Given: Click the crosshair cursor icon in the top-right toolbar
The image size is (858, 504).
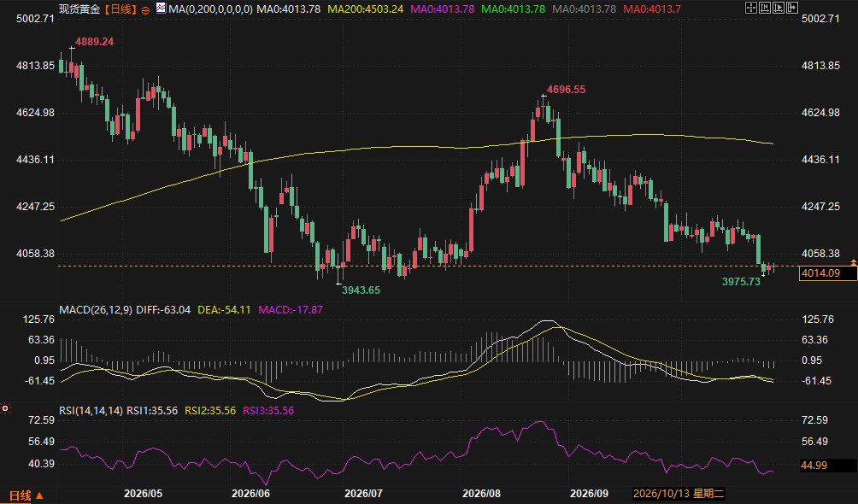Looking at the screenshot, I should 751,8.
